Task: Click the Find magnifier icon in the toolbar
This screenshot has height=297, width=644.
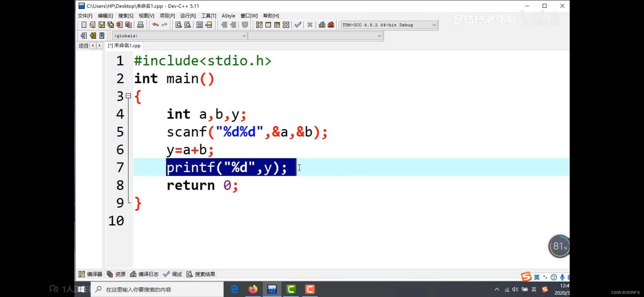Action: [179, 25]
